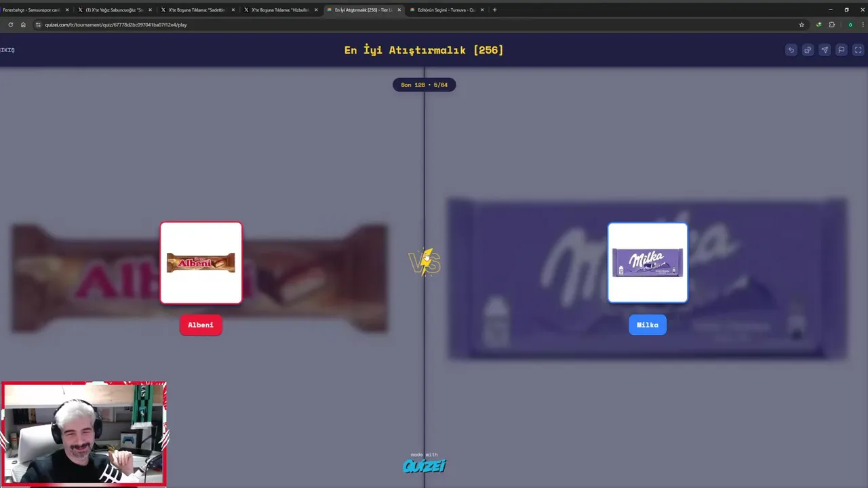Open the browser extensions puzzle icon
868x488 pixels.
point(832,24)
